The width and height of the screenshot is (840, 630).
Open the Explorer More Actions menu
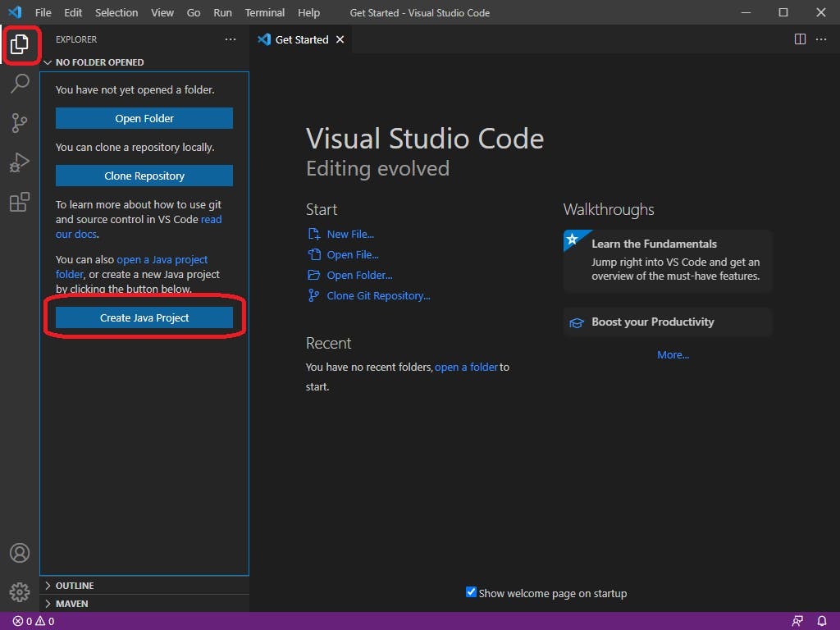pyautogui.click(x=231, y=39)
